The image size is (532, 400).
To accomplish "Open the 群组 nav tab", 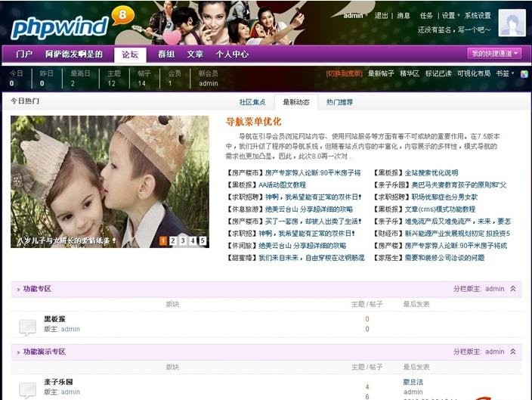I will click(x=166, y=54).
